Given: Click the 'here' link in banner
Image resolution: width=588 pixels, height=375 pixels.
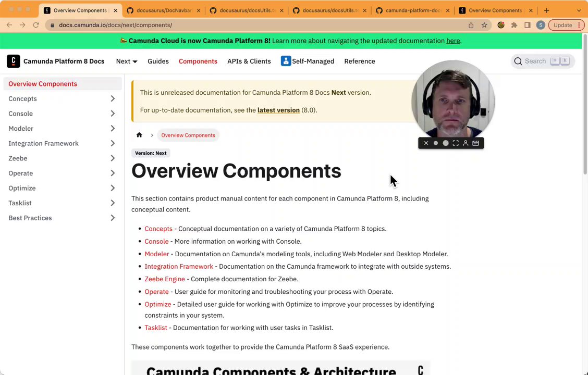Looking at the screenshot, I should click(453, 41).
